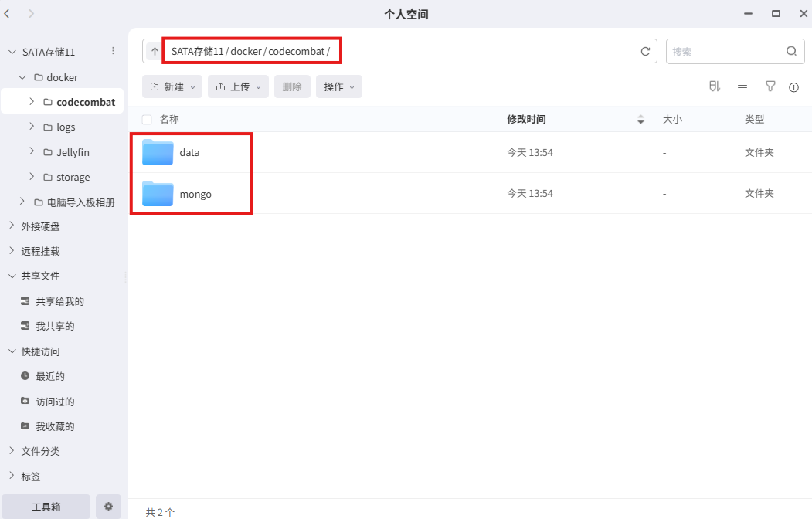Click 文件夹 type in mongo row
812x519 pixels.
(x=759, y=193)
